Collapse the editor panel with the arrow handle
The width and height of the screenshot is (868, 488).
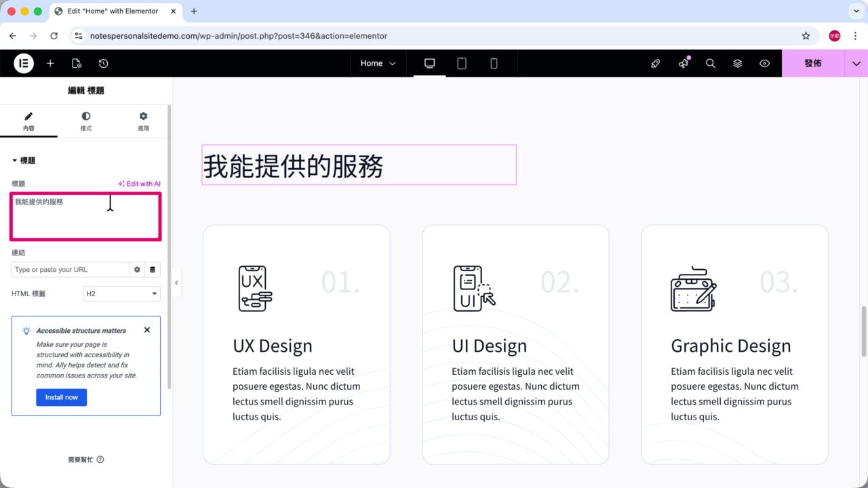point(176,283)
